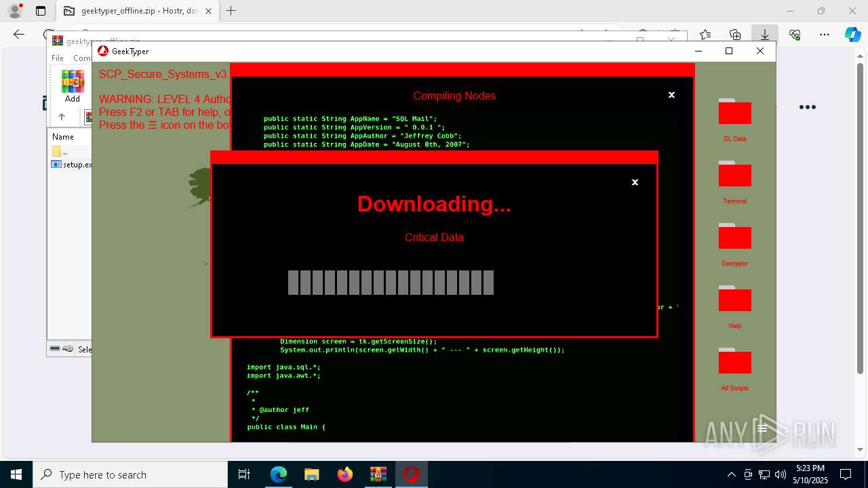
Task: Click the download progress bar
Action: tap(391, 283)
